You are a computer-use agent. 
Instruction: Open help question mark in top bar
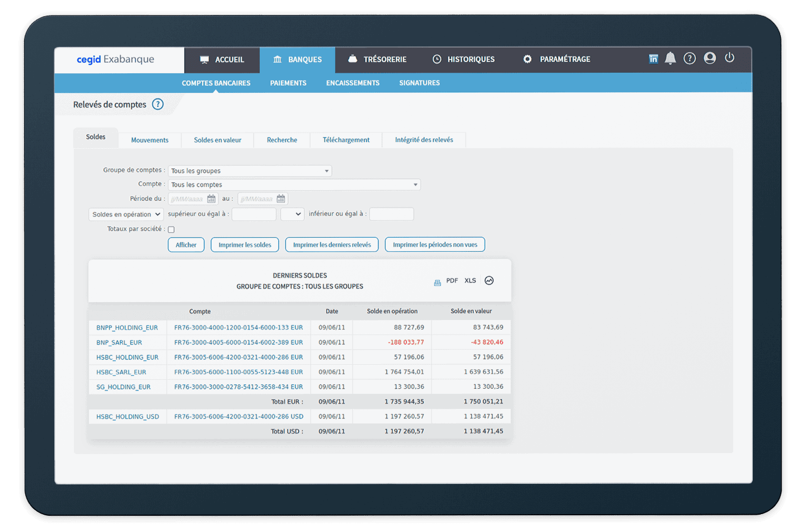tap(690, 59)
